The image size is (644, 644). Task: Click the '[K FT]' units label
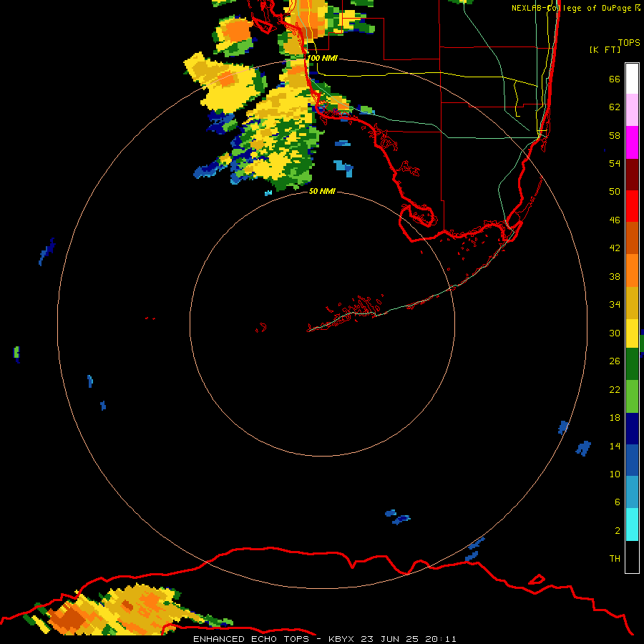605,49
